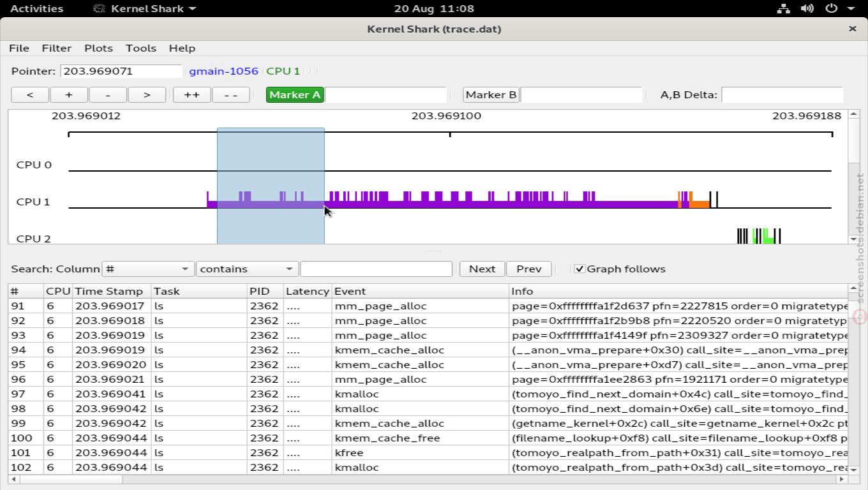This screenshot has width=868, height=490.
Task: Click the CPU 0 plot label
Action: coord(34,165)
